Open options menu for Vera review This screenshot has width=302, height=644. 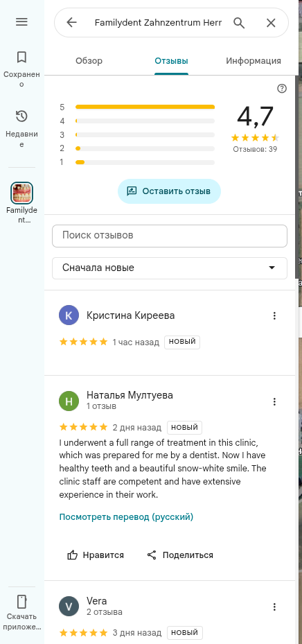(274, 607)
